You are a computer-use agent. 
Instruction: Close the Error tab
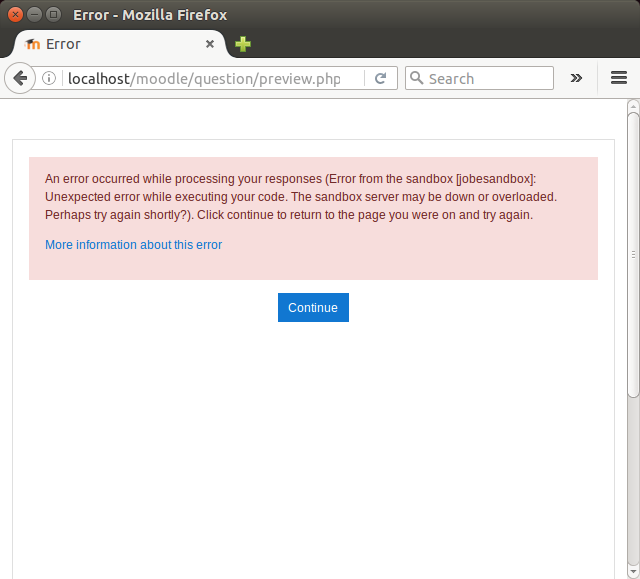(x=210, y=44)
